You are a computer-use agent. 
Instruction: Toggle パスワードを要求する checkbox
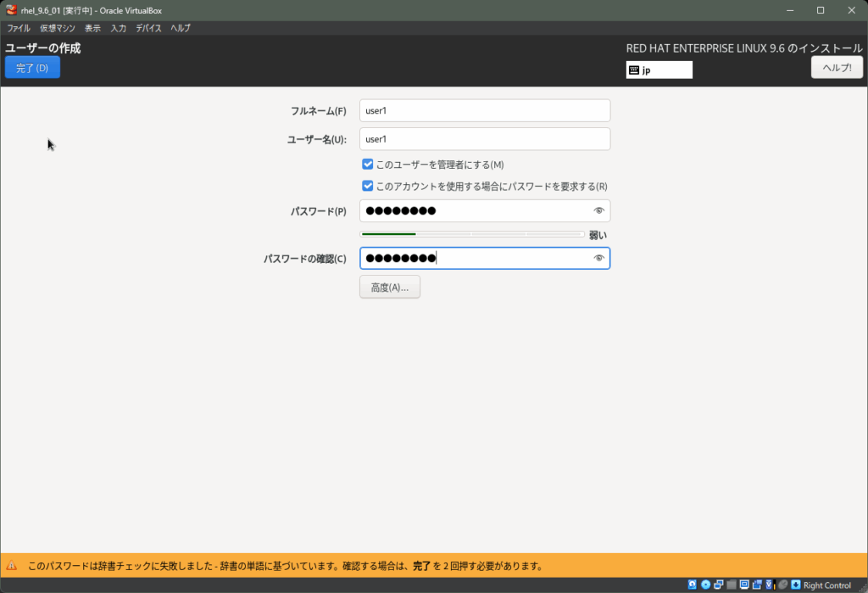pyautogui.click(x=368, y=186)
